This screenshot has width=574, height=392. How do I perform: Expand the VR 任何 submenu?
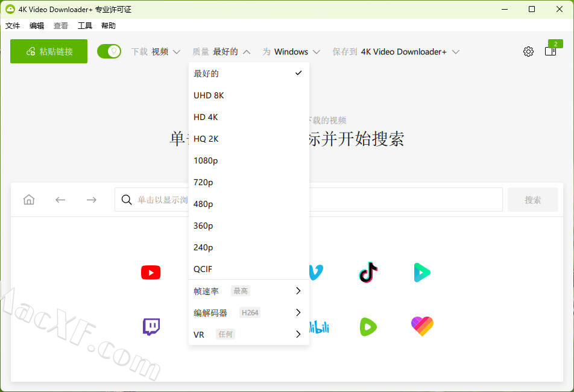[x=249, y=334]
